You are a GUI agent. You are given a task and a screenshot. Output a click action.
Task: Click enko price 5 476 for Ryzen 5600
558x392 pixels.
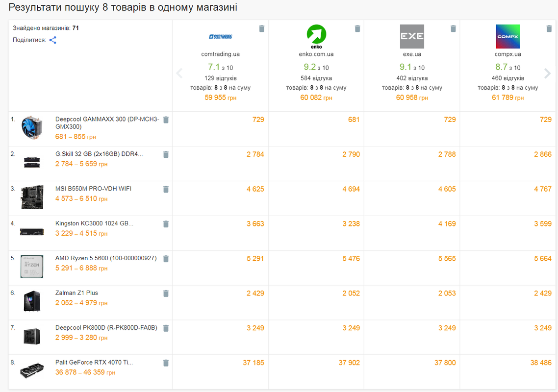pyautogui.click(x=351, y=259)
